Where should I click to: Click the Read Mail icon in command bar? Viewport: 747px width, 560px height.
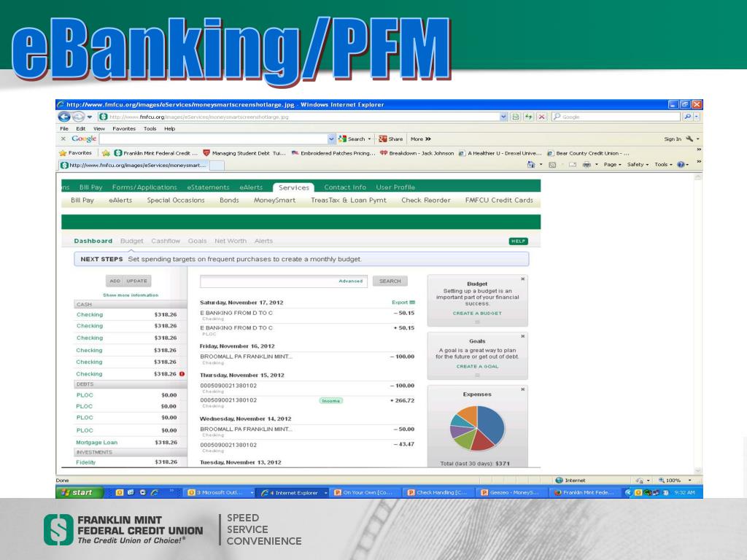click(573, 165)
